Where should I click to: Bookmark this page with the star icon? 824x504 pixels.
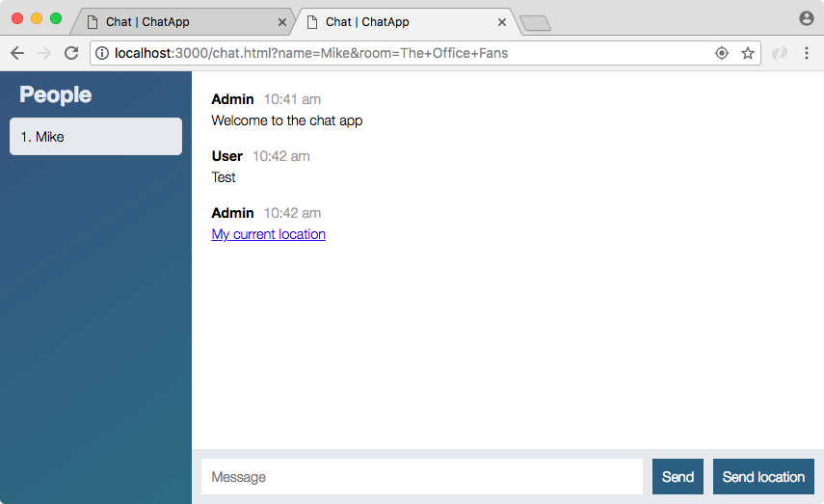point(748,53)
